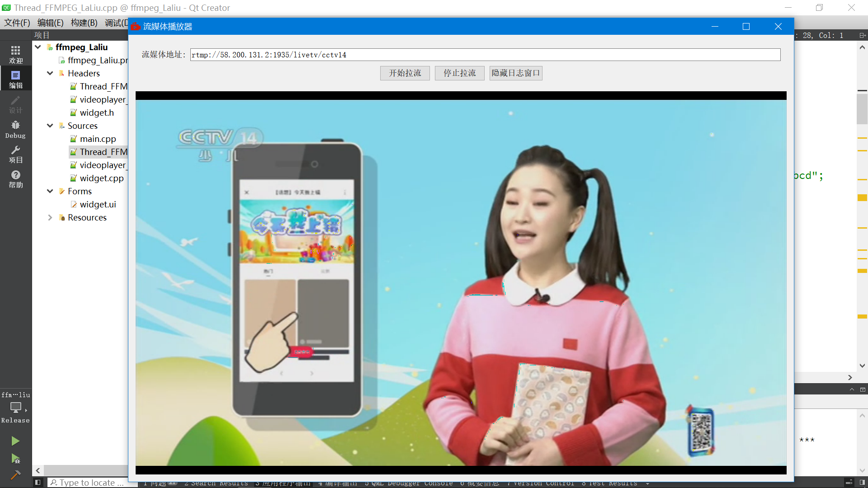Collapse the Sources folder
The width and height of the screenshot is (868, 488).
click(50, 126)
